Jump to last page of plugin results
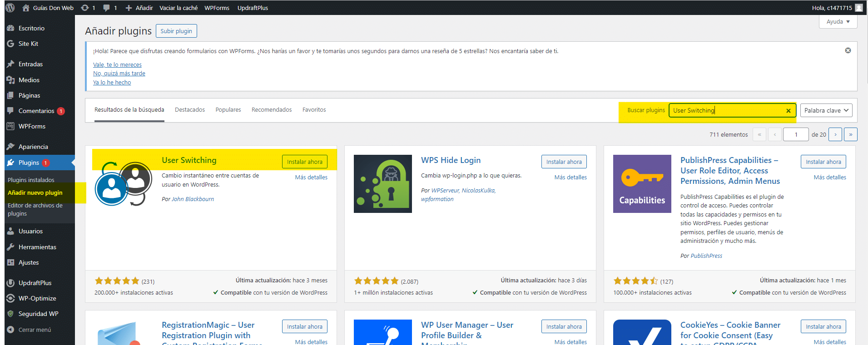 tap(850, 135)
